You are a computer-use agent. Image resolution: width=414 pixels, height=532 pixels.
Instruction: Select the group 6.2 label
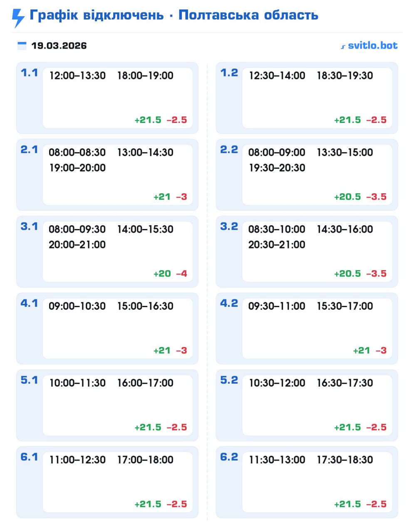pyautogui.click(x=229, y=457)
